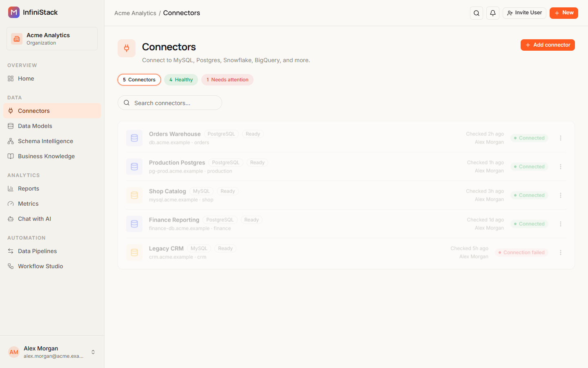Open Legacy CRM more options menu
Screen dimensions: 588x368
click(561, 253)
